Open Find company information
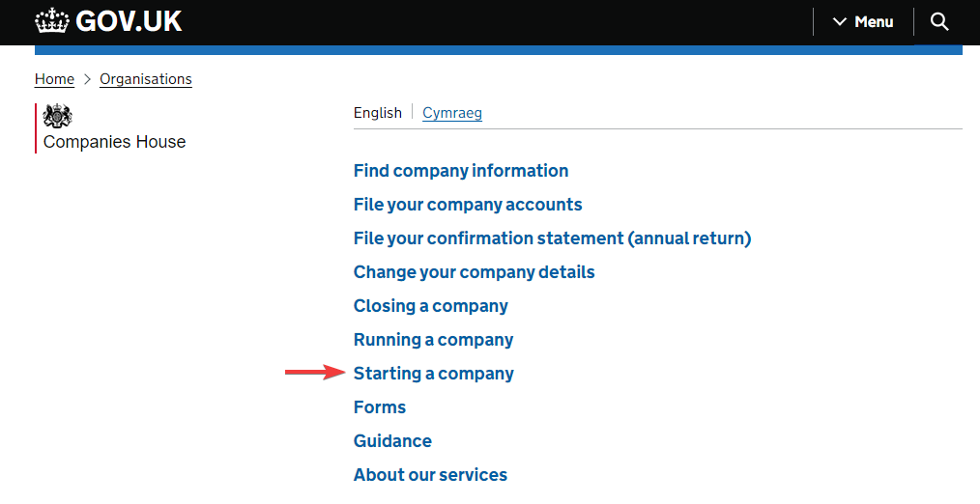This screenshot has height=504, width=980. 461,171
